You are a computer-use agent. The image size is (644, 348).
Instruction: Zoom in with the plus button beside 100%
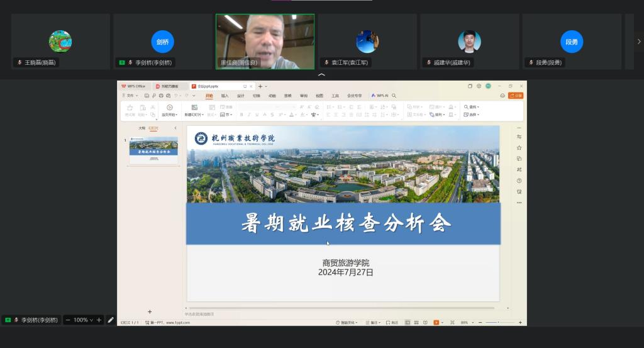tap(99, 320)
